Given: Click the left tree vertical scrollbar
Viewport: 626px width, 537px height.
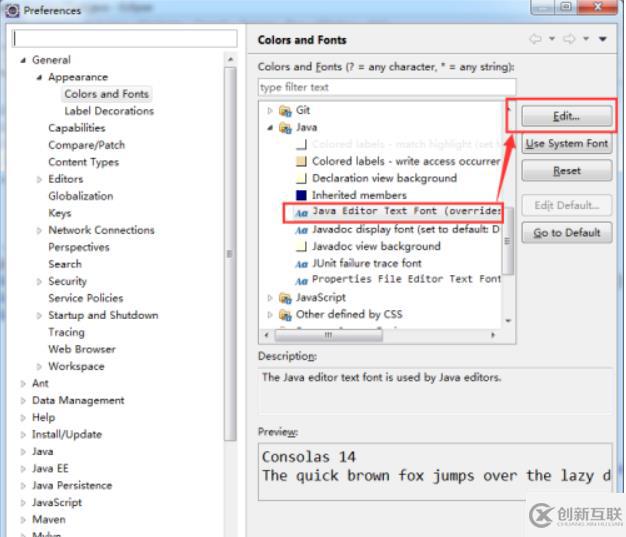Looking at the screenshot, I should 230,254.
